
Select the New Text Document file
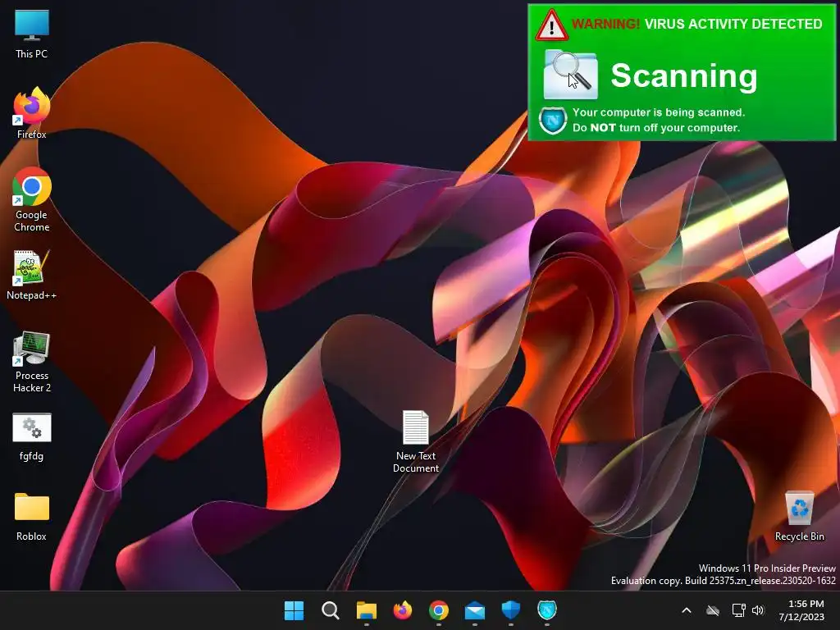[x=416, y=441]
